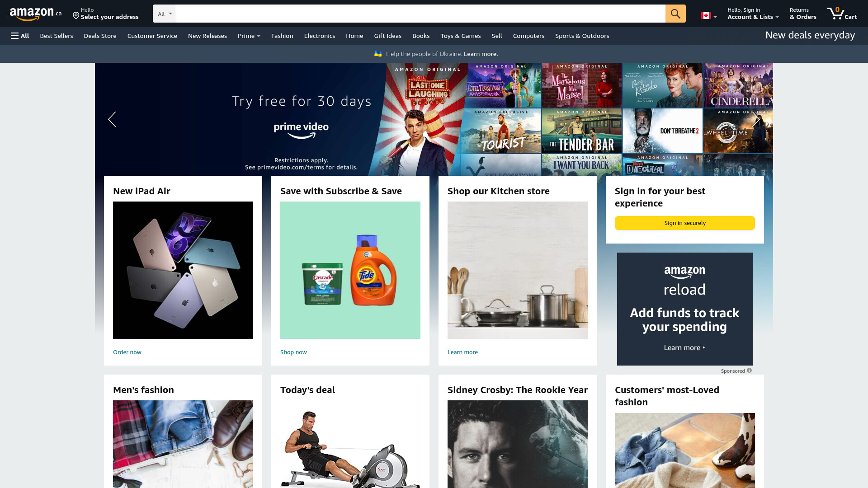Go to next carousel slide arrow
This screenshot has width=868, height=488.
point(756,119)
